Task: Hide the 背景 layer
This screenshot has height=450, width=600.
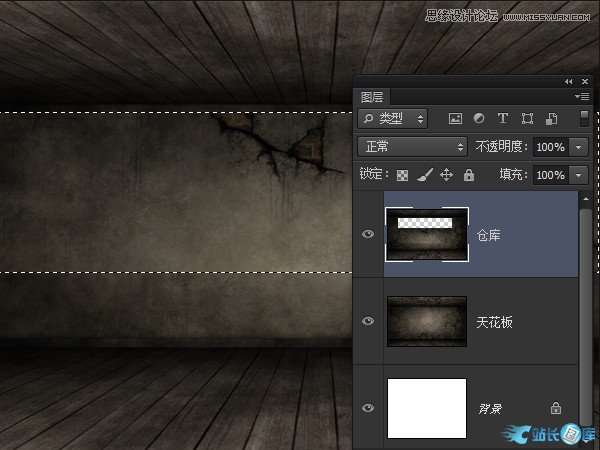Action: [368, 408]
